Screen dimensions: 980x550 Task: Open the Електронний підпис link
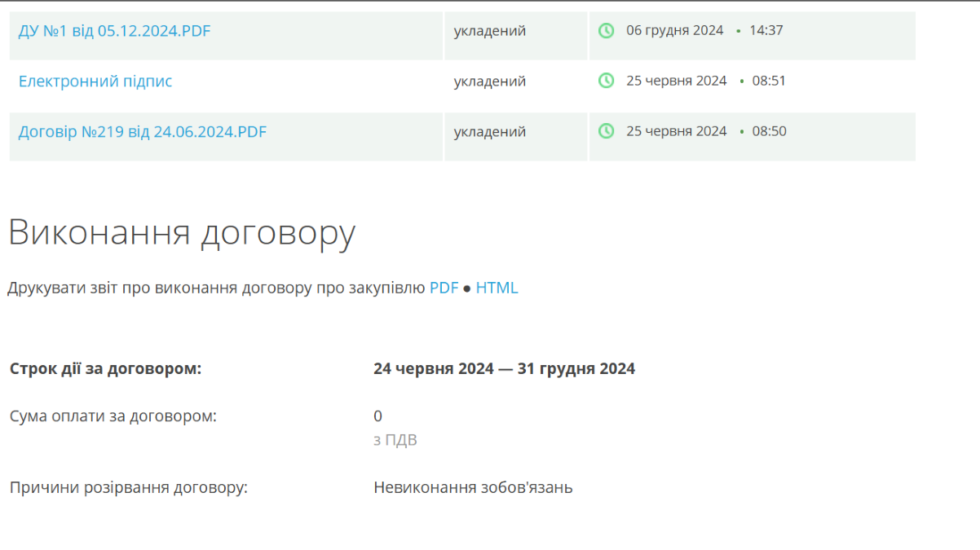pyautogui.click(x=95, y=81)
